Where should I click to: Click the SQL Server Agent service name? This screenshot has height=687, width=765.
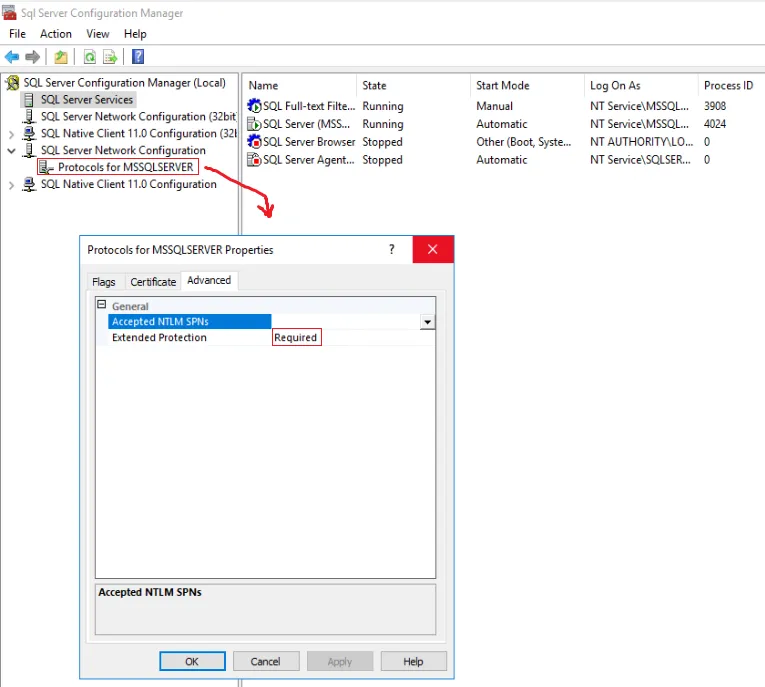tap(309, 160)
